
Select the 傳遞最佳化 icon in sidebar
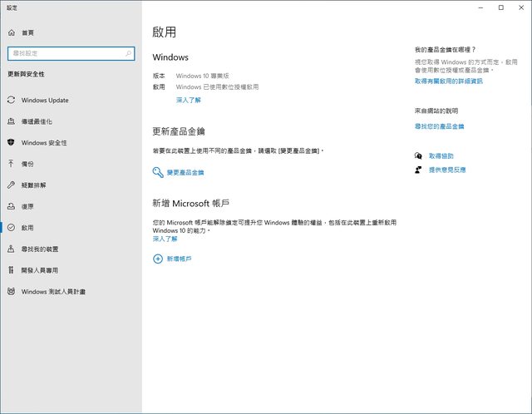click(x=11, y=121)
